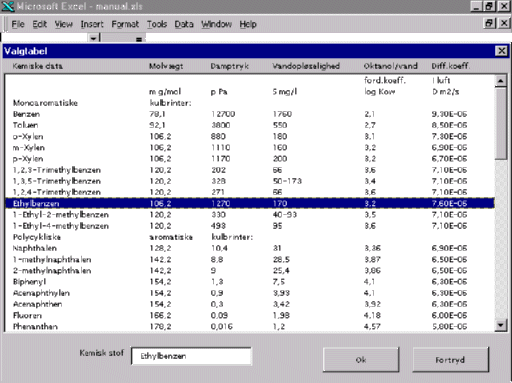Select the Biphenyl row
The image size is (512, 383).
[x=250, y=282]
